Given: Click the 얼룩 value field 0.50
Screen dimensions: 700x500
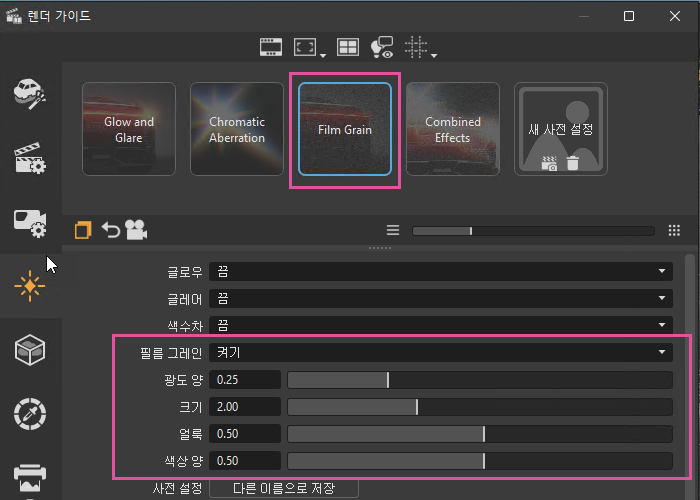Looking at the screenshot, I should point(245,434).
